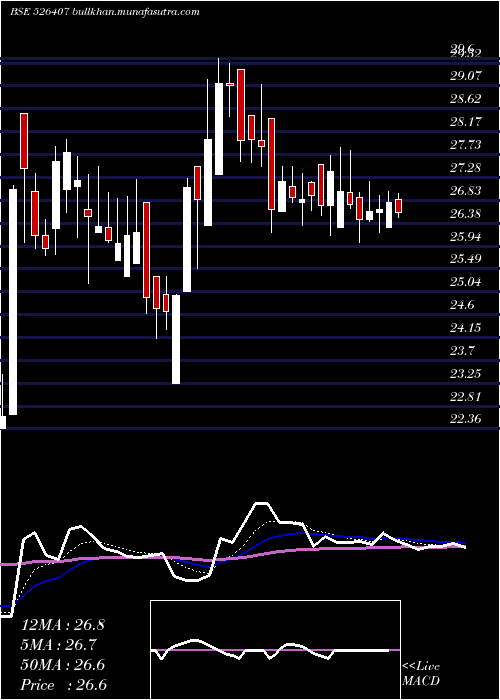Click inside the Live MACD mini chart

(x=275, y=650)
